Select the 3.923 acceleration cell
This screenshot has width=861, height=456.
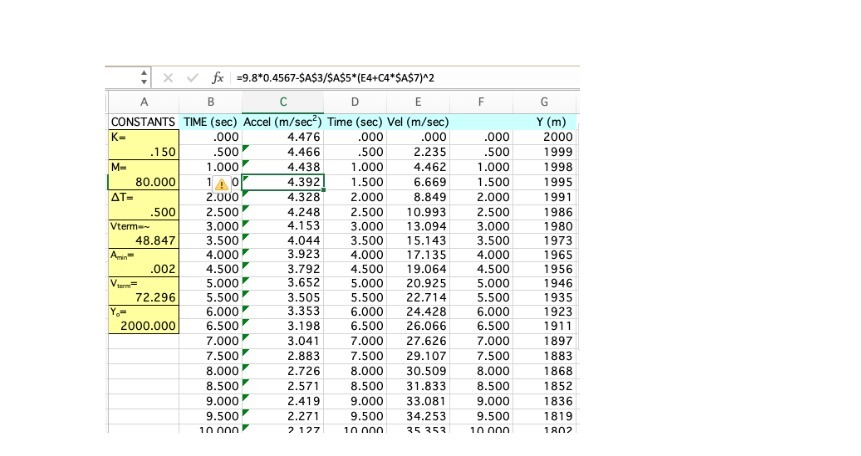tap(283, 255)
